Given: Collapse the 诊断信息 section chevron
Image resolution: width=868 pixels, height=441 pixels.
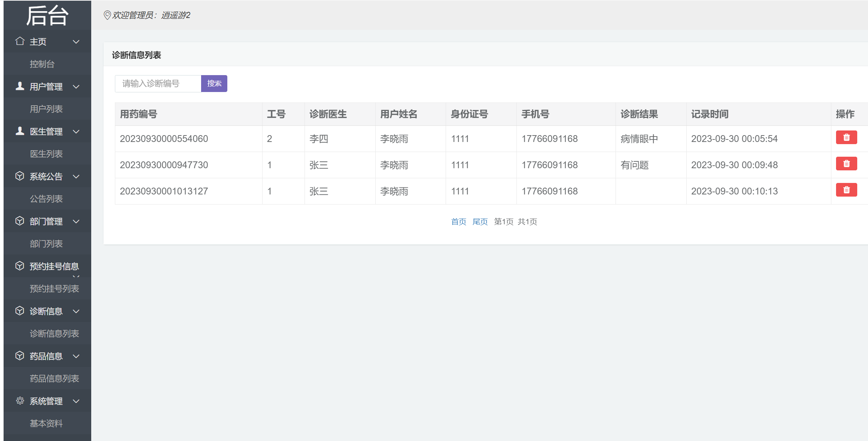Looking at the screenshot, I should click(76, 312).
